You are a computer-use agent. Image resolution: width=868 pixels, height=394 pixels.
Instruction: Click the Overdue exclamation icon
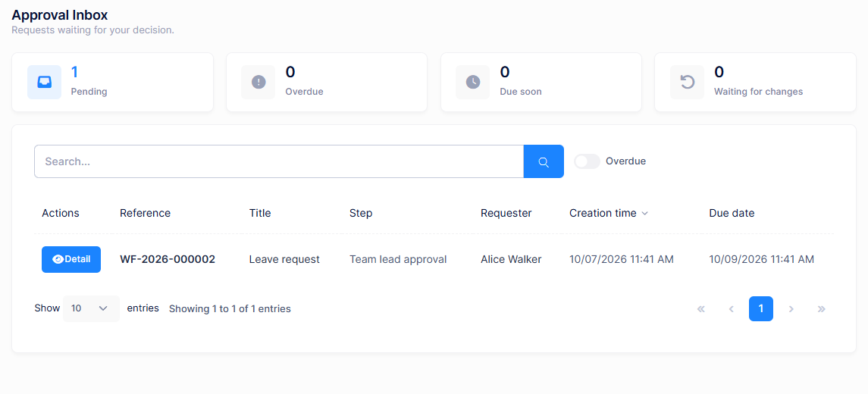(x=259, y=82)
